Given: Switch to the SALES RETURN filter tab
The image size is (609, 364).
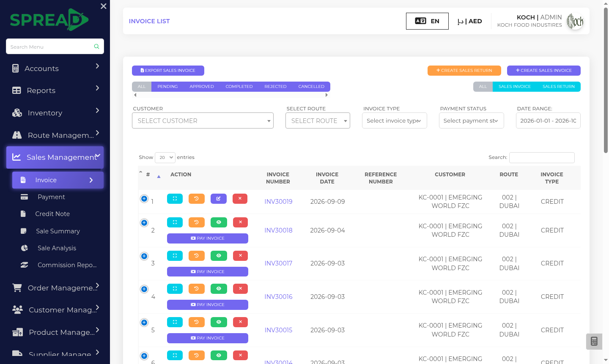Looking at the screenshot, I should (559, 86).
